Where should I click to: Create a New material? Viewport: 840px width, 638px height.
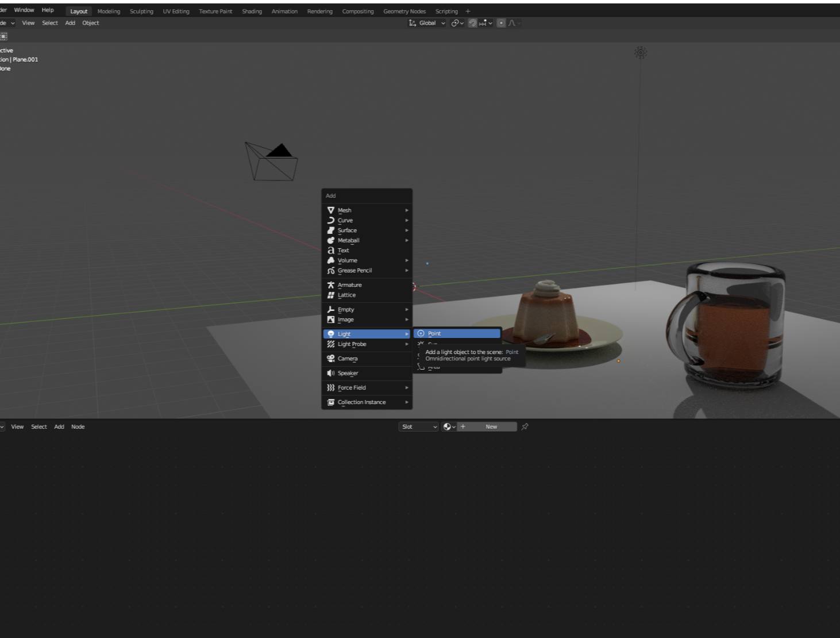point(487,426)
